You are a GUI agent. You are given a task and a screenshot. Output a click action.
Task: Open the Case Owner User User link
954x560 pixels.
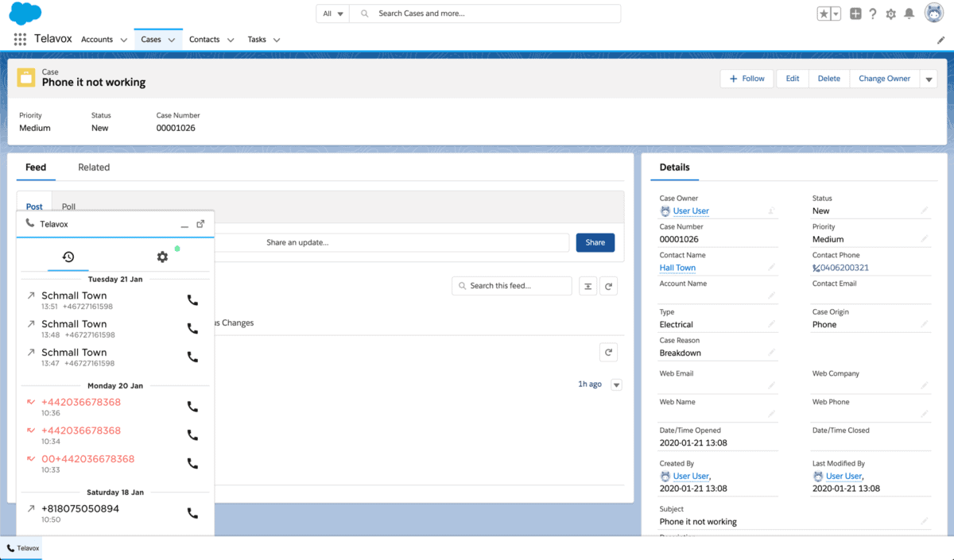(x=691, y=211)
